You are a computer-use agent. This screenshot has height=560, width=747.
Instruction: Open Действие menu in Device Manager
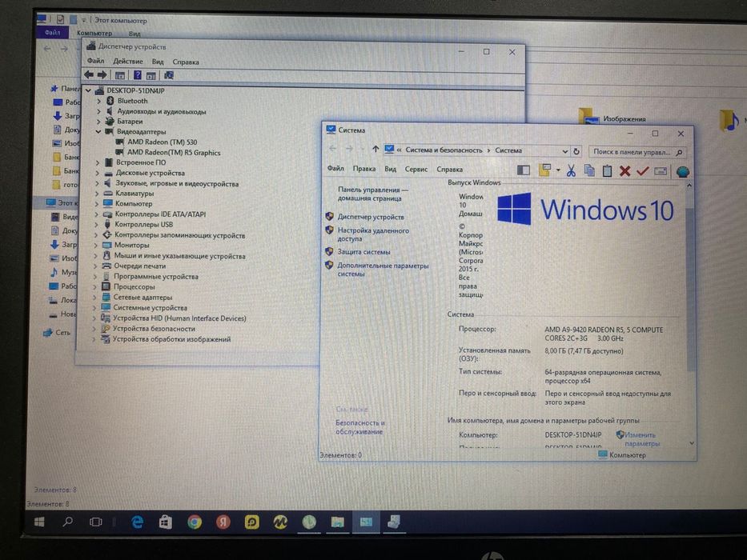click(127, 62)
